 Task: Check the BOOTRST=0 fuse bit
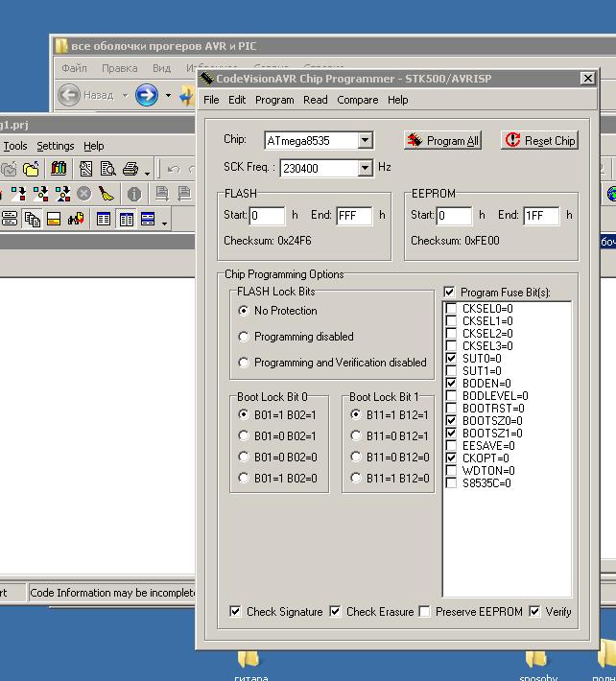(451, 409)
